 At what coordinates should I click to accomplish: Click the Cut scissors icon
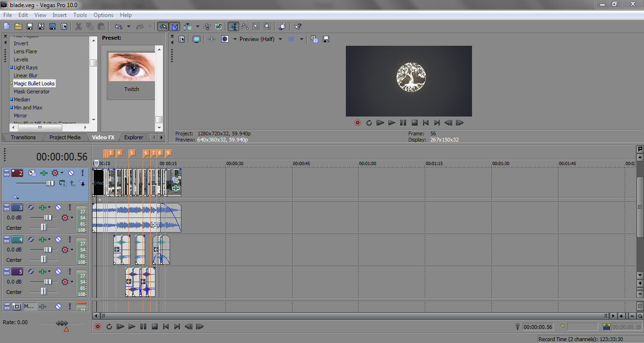(x=78, y=26)
